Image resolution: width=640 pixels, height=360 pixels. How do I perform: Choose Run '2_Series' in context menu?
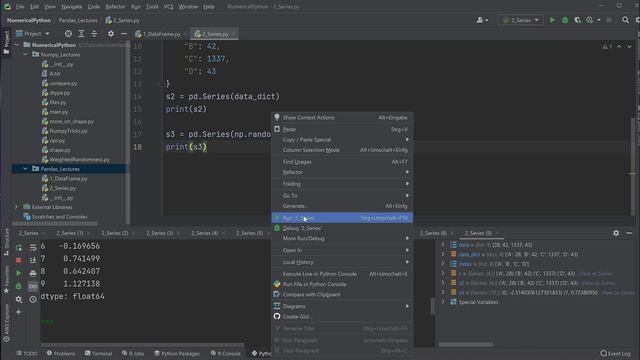coord(342,218)
